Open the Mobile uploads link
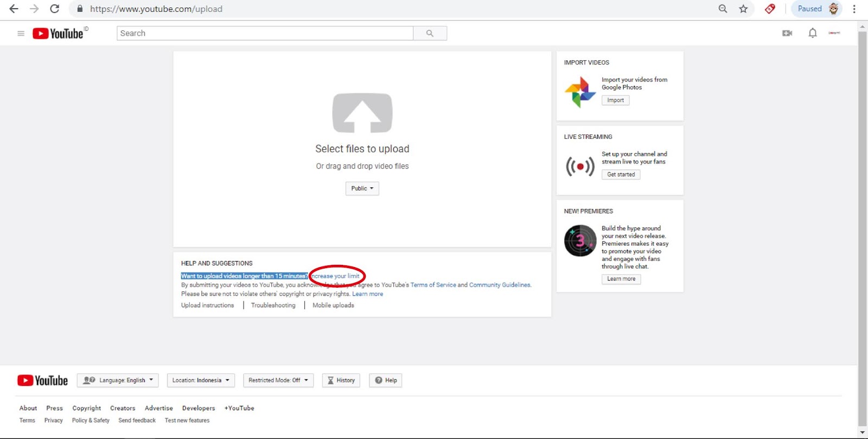Viewport: 868px width, 439px height. [333, 306]
